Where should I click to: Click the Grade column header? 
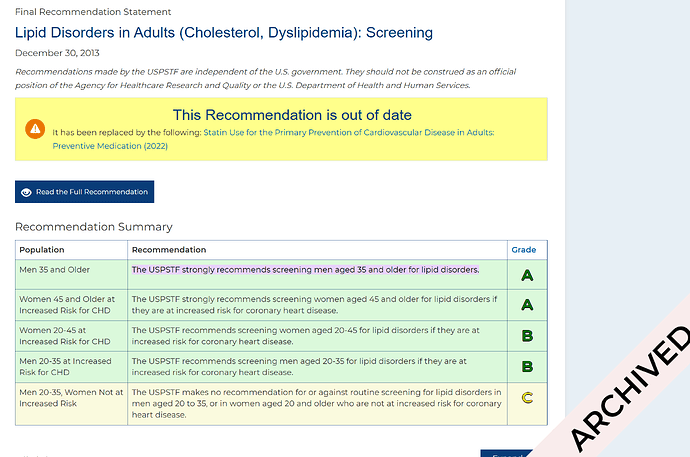pyautogui.click(x=523, y=249)
